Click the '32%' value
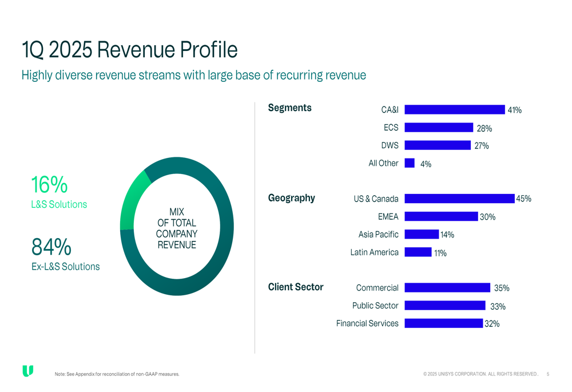Image resolution: width=572 pixels, height=392 pixels. tap(492, 324)
